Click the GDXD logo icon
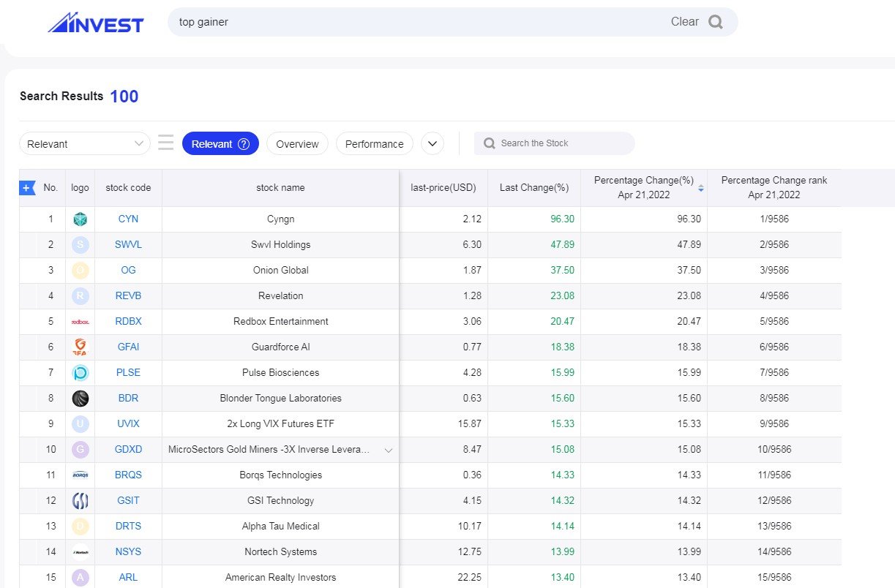Image resolution: width=895 pixels, height=588 pixels. click(x=80, y=449)
